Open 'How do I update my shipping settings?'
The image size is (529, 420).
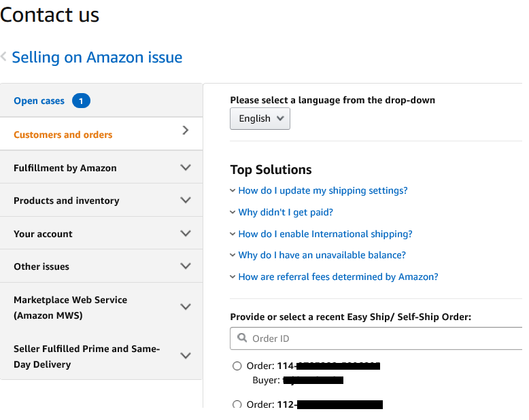coord(323,191)
